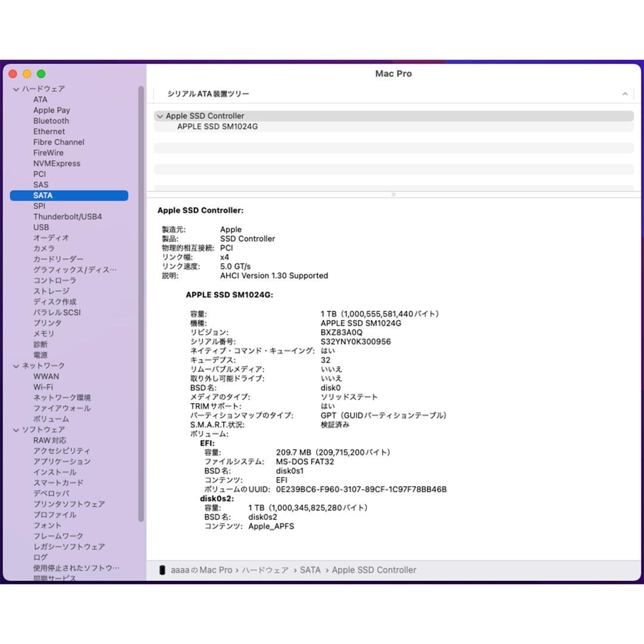Viewport: 644px width, 644px height.
Task: Click SATA in the path bar
Action: [310, 570]
